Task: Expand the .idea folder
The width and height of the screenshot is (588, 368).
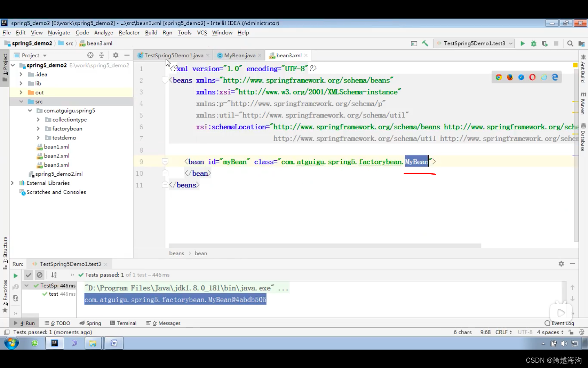Action: (21, 74)
